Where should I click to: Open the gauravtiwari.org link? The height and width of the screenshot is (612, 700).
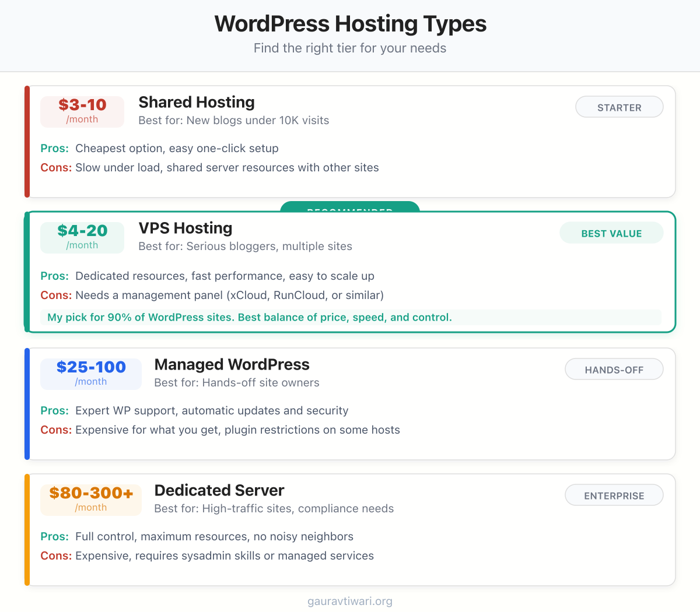click(349, 601)
